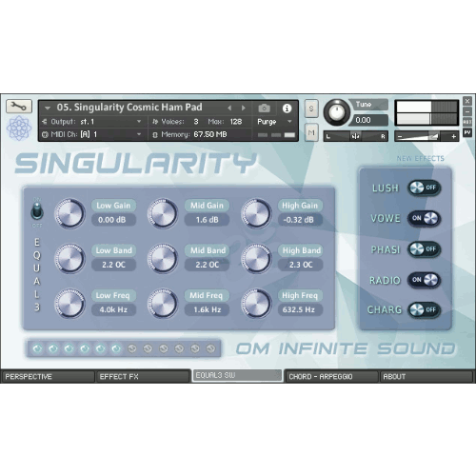Click the Low Freq knob

(x=69, y=303)
